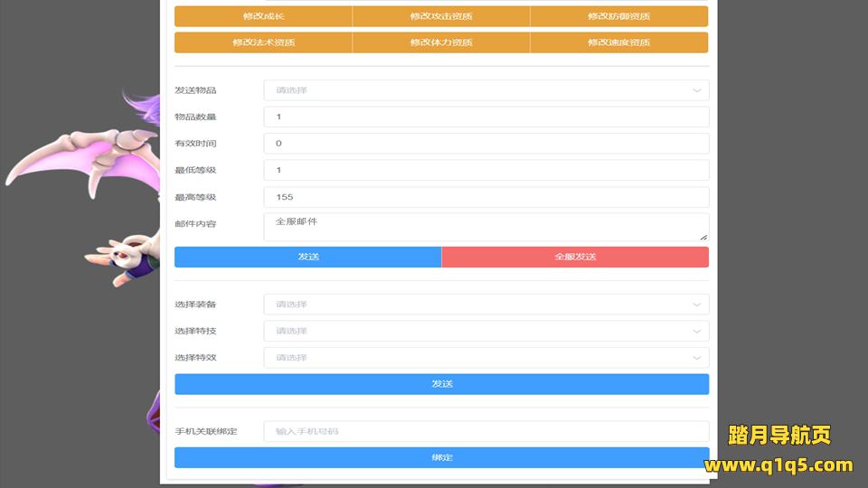The image size is (868, 488).
Task: Click blue 发送 button beside 全服发送
Action: point(307,257)
